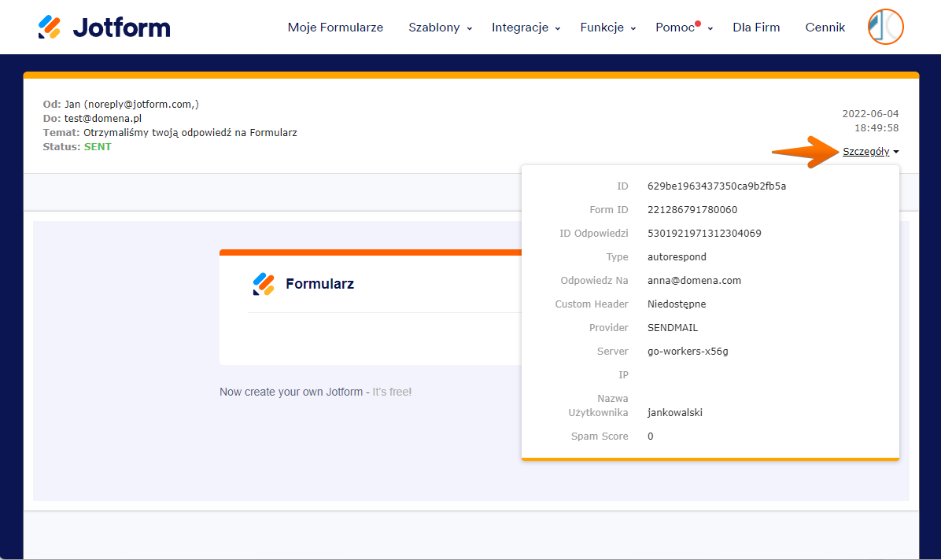The height and width of the screenshot is (560, 941).
Task: Expand the Integracje dropdown arrow
Action: (558, 28)
